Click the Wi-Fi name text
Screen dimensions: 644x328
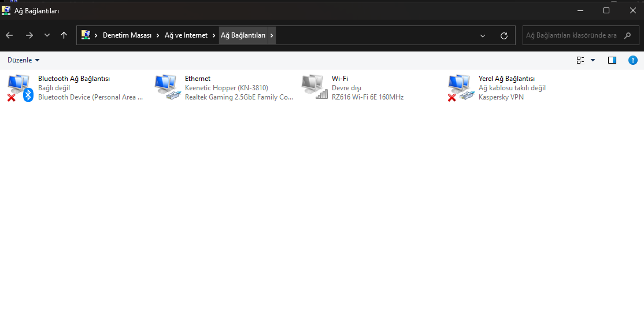point(340,79)
